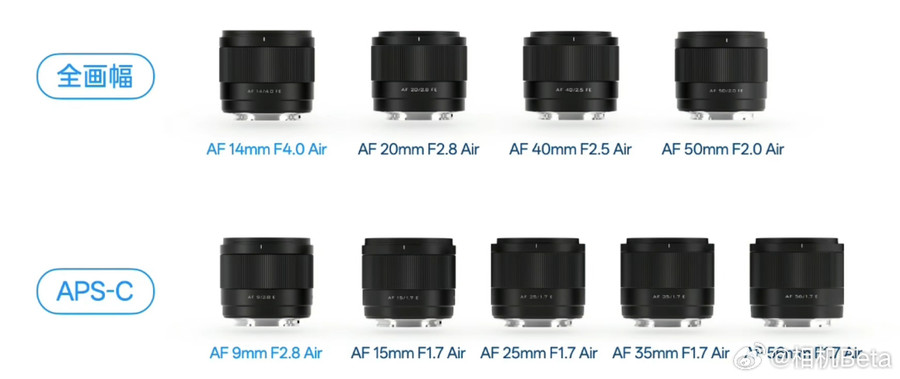Screen dimensions: 900x379
Task: Open the AF 20mm F2.8 Air label
Action: click(418, 150)
